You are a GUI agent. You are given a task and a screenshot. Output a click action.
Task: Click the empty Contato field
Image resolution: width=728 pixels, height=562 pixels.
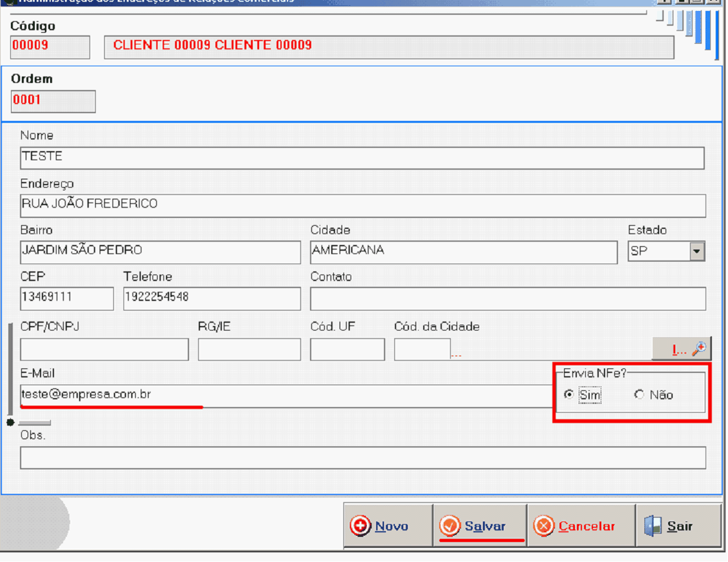507,298
